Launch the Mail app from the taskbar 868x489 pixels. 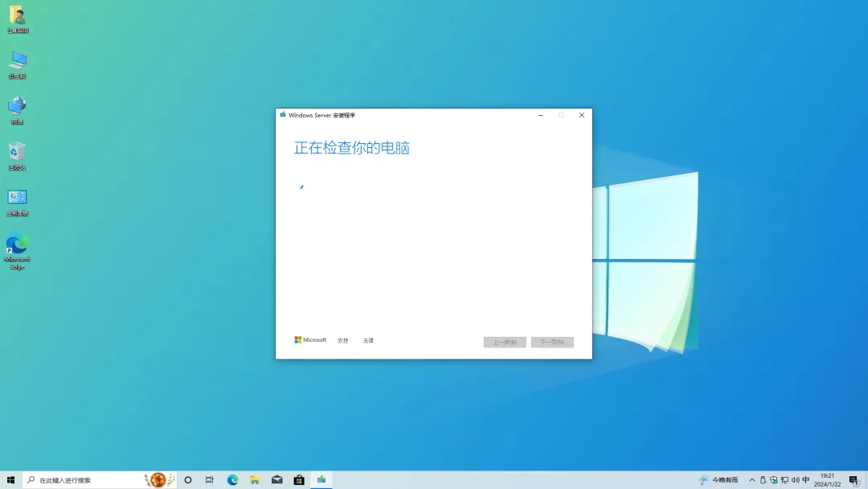[277, 479]
